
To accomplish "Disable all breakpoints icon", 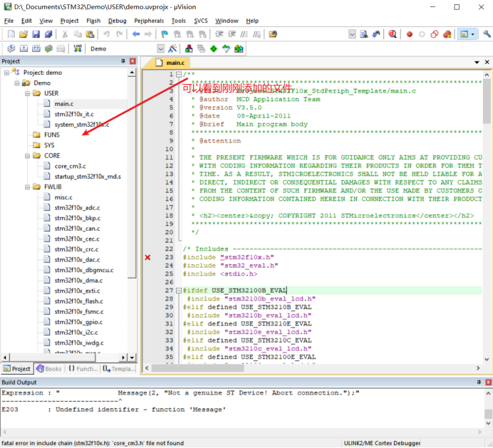I will (435, 34).
